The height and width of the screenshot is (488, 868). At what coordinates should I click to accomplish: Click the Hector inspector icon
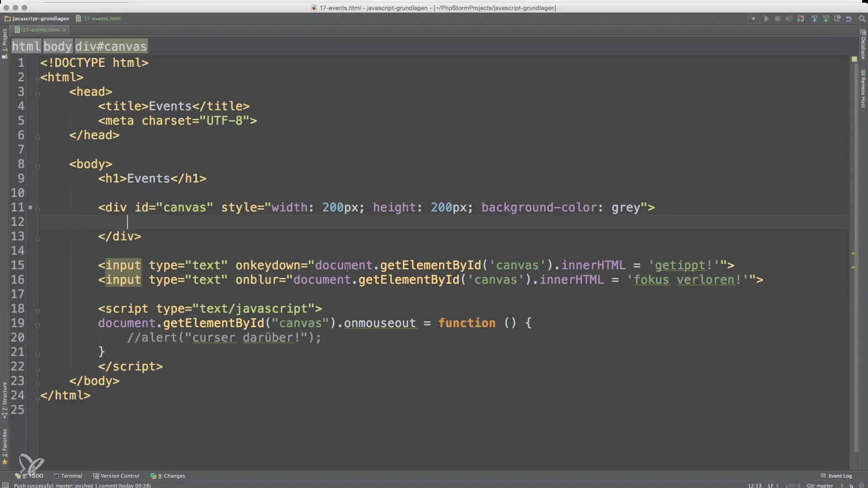coord(861,485)
